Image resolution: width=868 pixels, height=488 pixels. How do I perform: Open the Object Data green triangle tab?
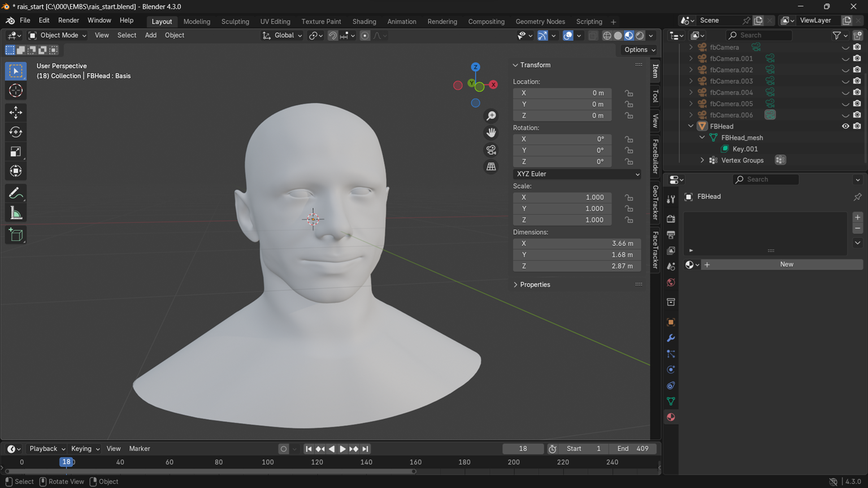[x=671, y=401]
